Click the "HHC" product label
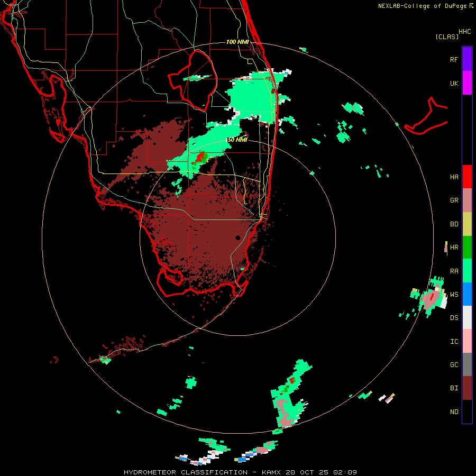Screen dimensions: 476x476 tap(465, 32)
